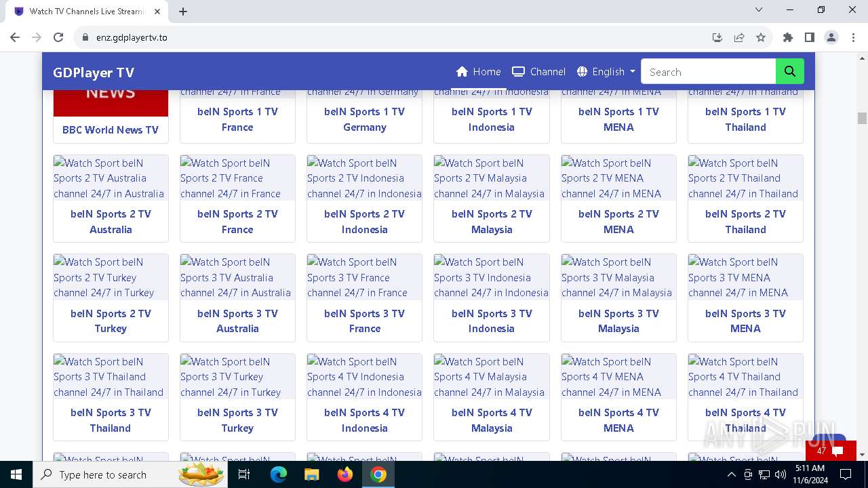Open File Explorer from taskbar
This screenshot has height=488, width=868.
pos(311,474)
